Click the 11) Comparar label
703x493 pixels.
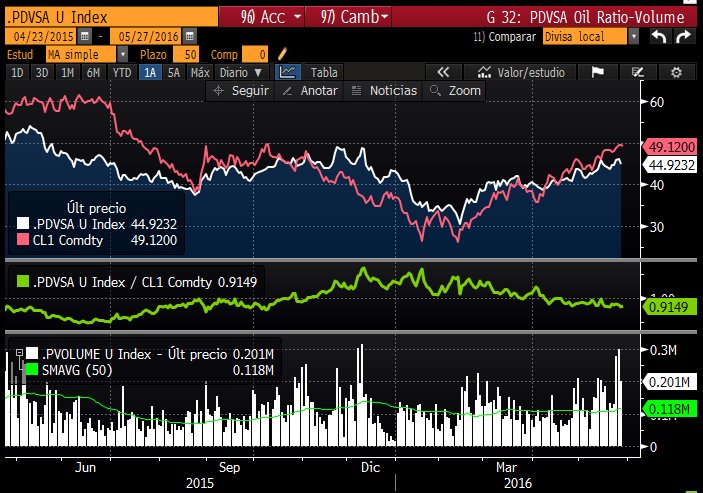[504, 37]
